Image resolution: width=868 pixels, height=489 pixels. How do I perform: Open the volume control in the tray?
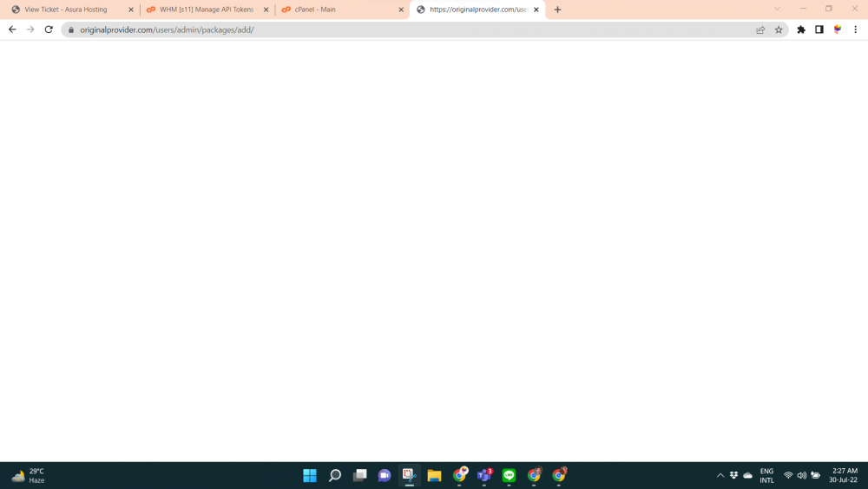(x=802, y=475)
